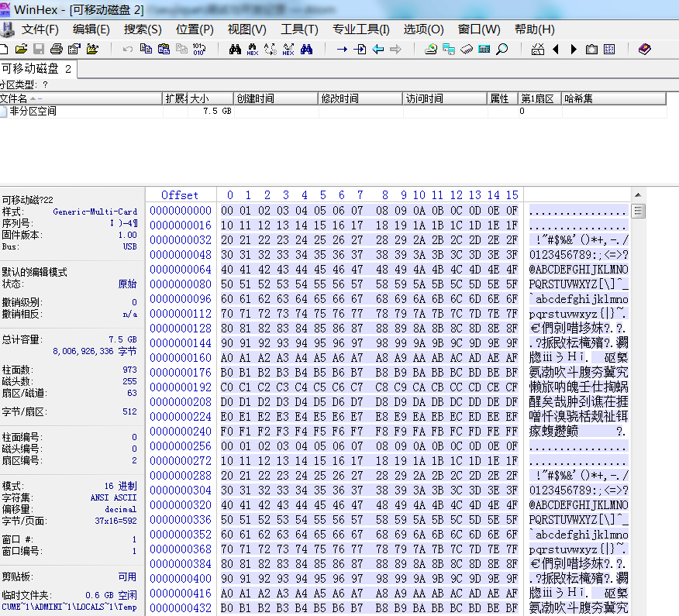This screenshot has height=616, width=679.
Task: Sort by the 哈希集 column header
Action: [613, 98]
